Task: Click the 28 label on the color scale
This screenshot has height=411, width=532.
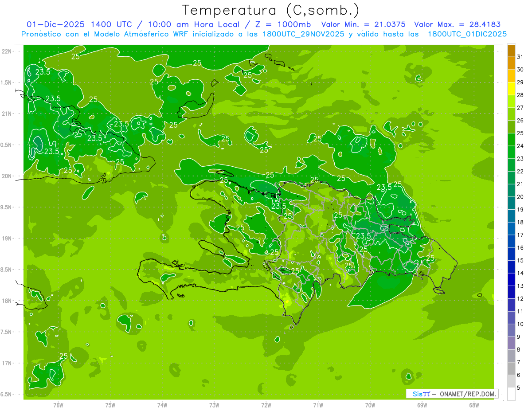Action: click(x=520, y=95)
